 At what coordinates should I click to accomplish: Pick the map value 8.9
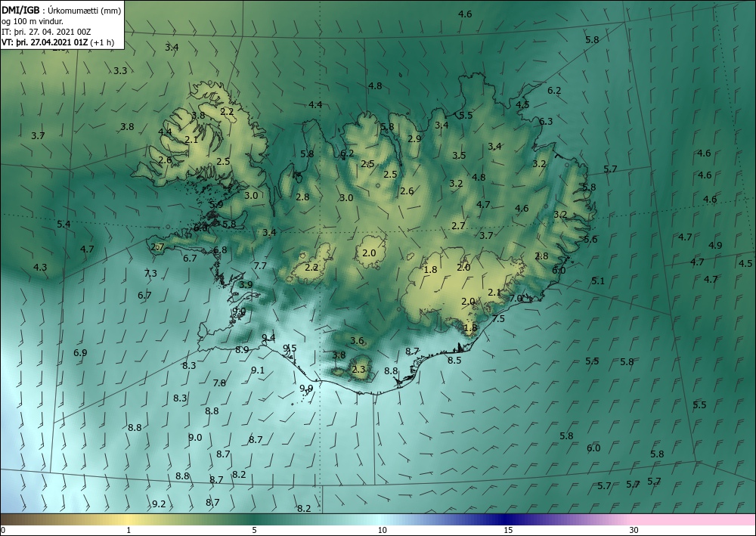(242, 350)
